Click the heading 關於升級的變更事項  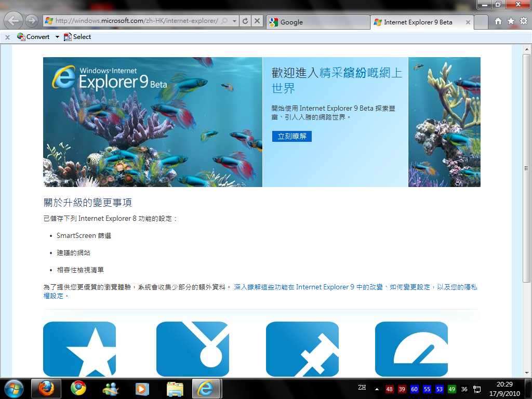(x=87, y=203)
